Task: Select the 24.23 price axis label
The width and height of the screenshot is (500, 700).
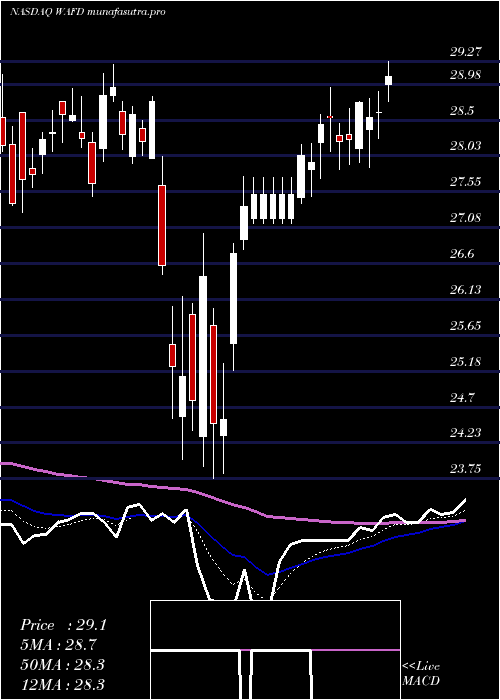Action: pos(466,433)
